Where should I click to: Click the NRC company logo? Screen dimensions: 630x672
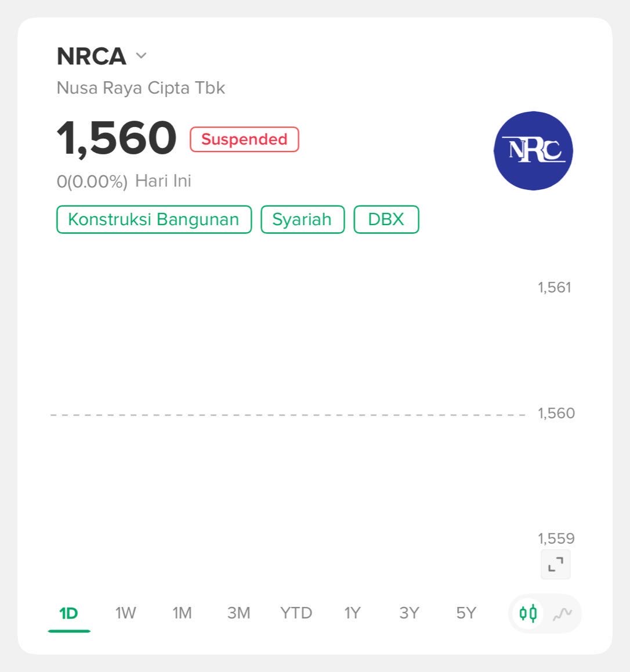[533, 151]
